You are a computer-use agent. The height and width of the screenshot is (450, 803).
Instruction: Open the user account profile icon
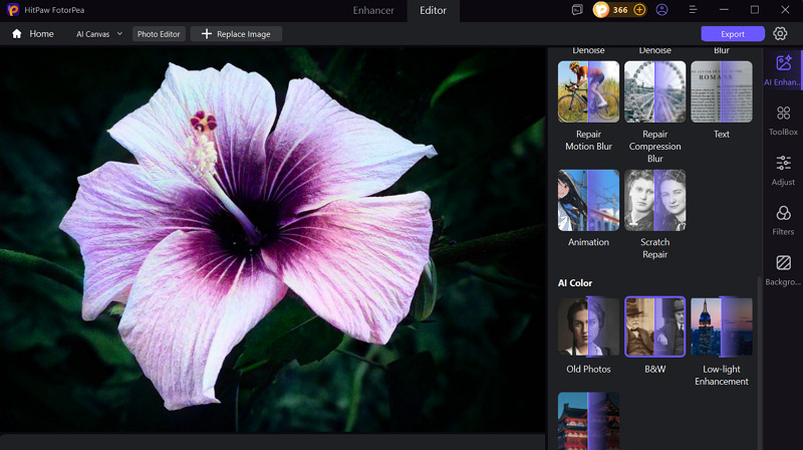(x=662, y=10)
